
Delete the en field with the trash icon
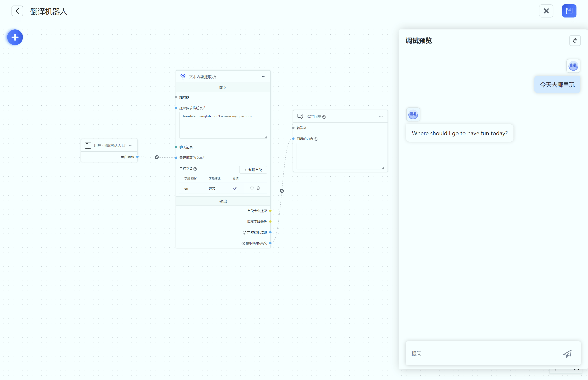[x=258, y=188]
